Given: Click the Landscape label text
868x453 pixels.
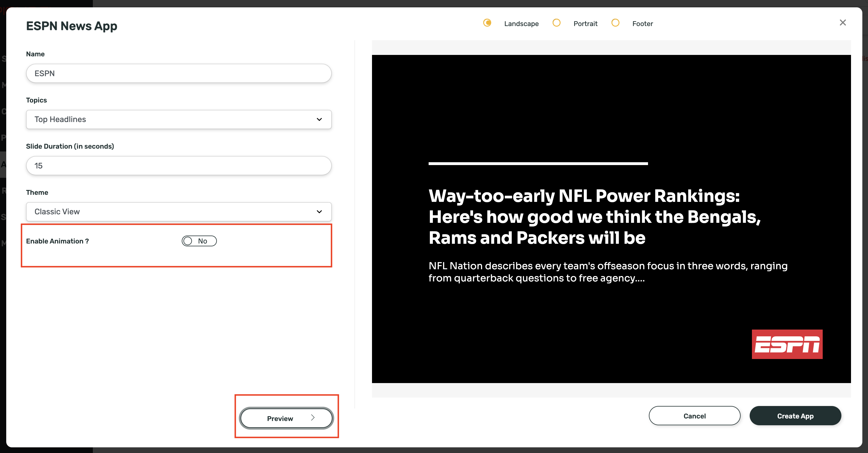Looking at the screenshot, I should coord(521,23).
